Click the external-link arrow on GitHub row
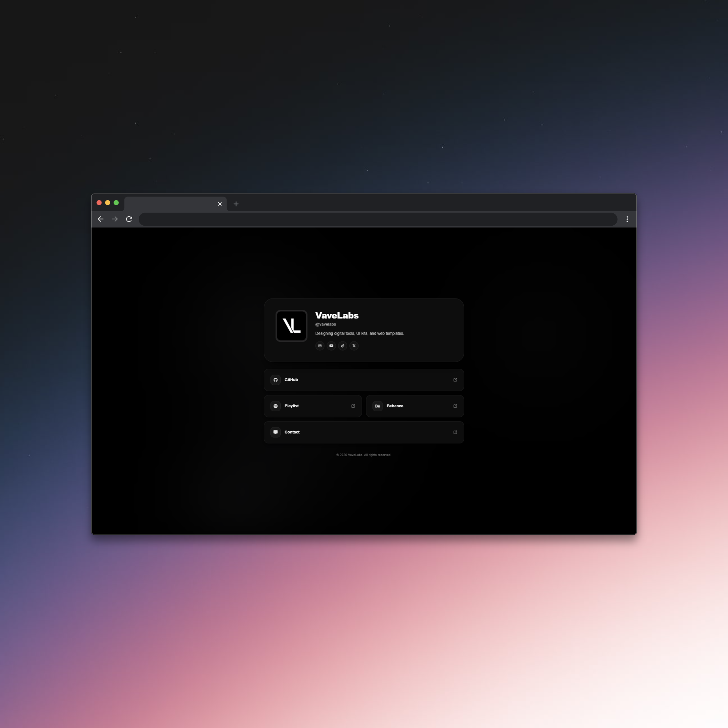This screenshot has width=728, height=728. tap(455, 380)
